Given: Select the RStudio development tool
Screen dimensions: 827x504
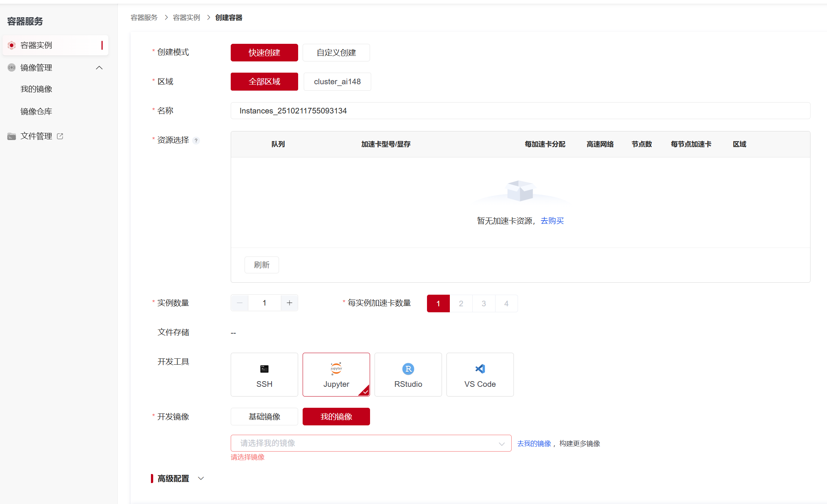Looking at the screenshot, I should click(x=408, y=374).
